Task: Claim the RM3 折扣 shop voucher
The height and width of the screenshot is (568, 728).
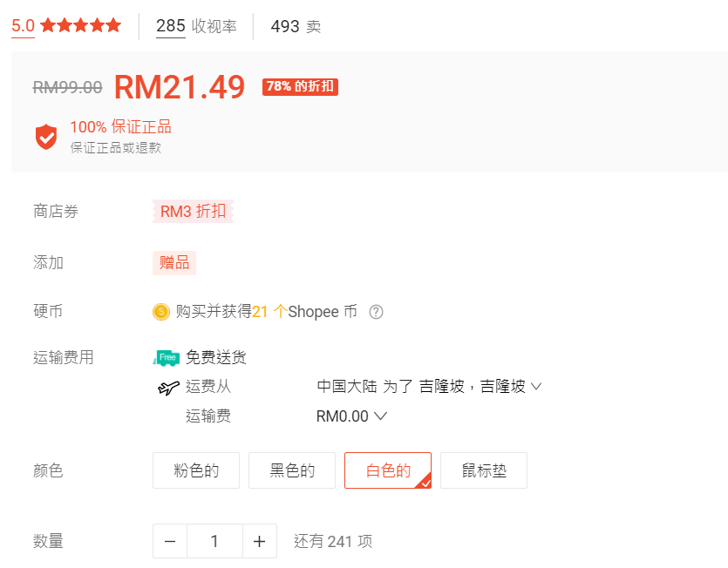Action: [x=193, y=211]
